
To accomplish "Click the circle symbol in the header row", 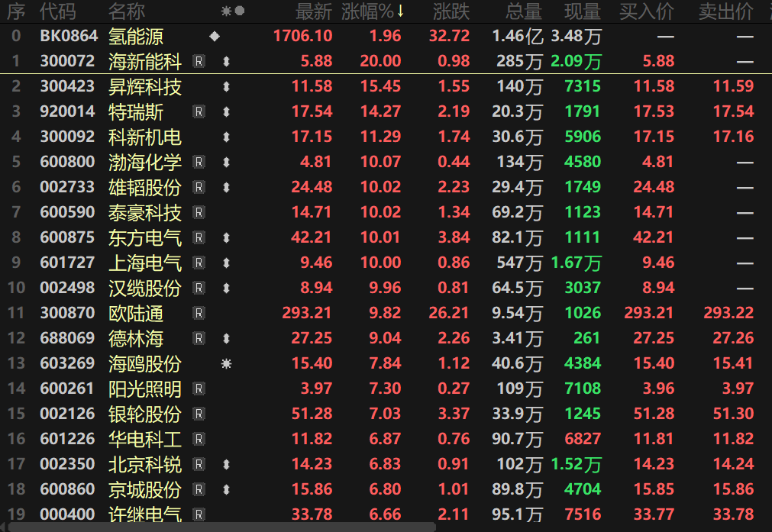I will 240,11.
